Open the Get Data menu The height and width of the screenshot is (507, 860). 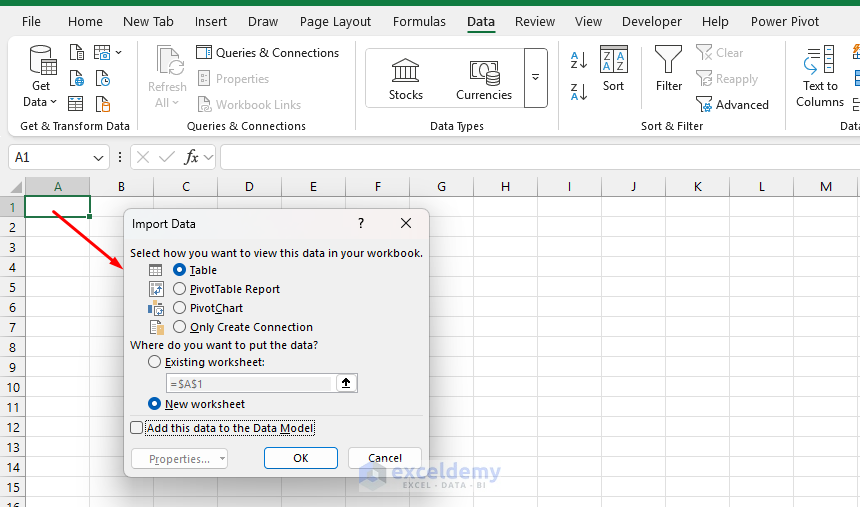click(41, 76)
